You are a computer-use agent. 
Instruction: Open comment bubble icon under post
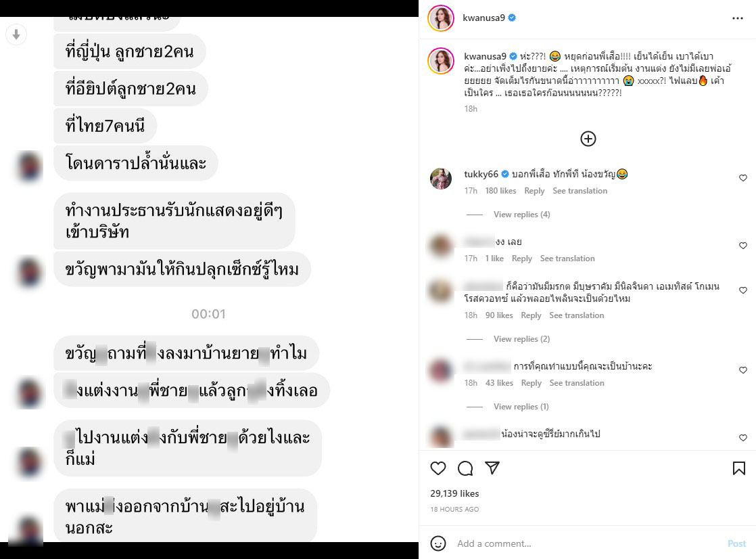coord(465,468)
